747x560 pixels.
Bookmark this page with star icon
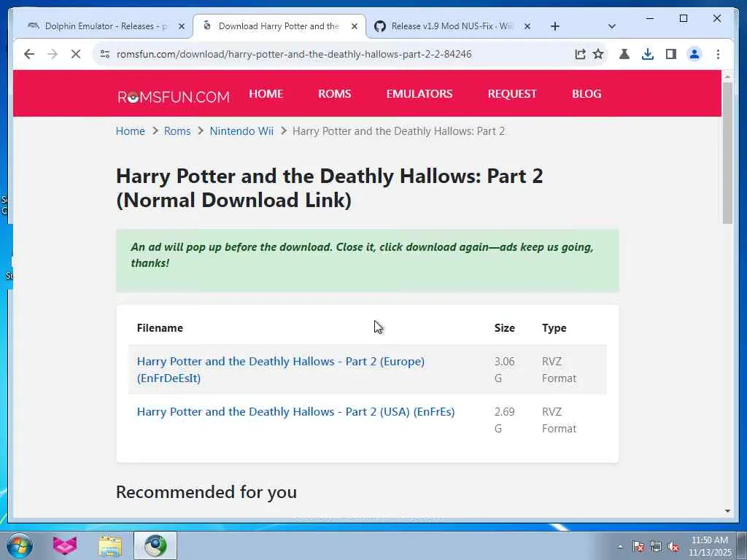[598, 54]
